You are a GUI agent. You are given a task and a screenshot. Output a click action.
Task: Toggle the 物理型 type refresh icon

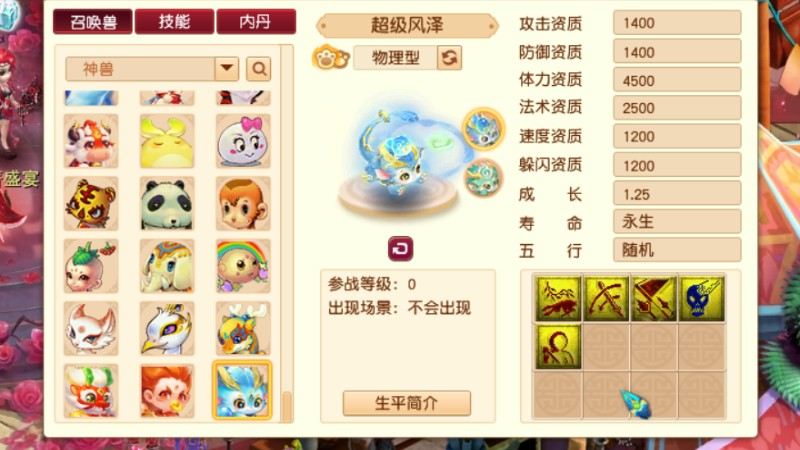[449, 58]
